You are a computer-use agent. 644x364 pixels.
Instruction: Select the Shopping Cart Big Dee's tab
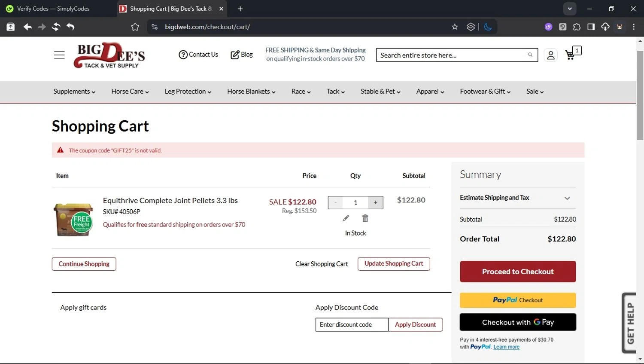click(171, 9)
